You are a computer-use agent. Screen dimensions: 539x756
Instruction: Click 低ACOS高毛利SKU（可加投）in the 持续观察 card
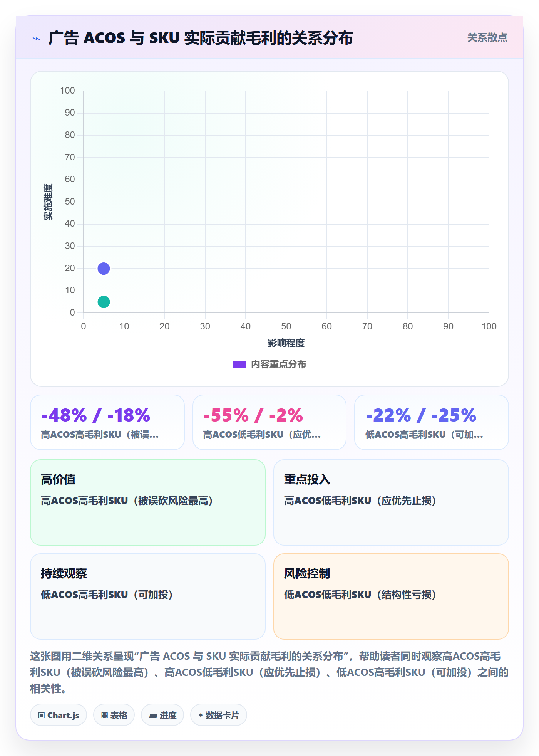107,595
